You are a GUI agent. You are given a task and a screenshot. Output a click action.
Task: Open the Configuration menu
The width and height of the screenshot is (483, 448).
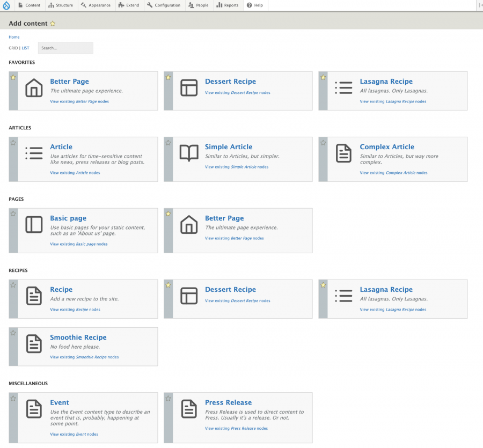pos(164,5)
